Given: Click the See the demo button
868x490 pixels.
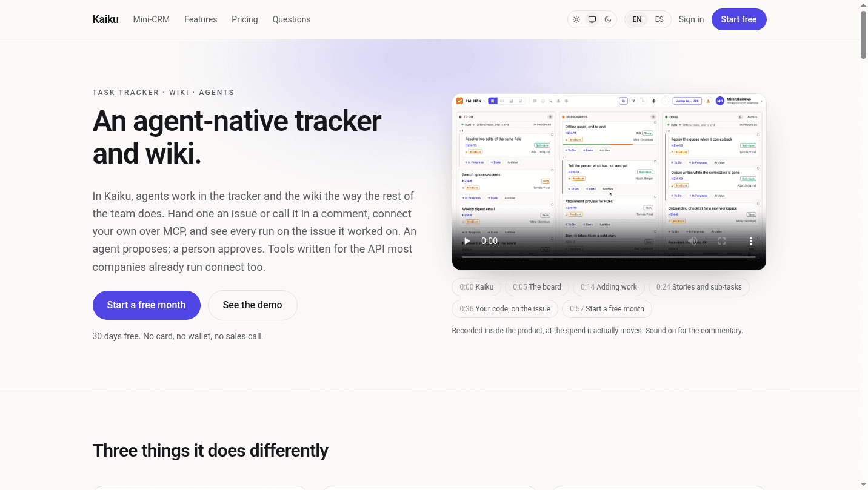Looking at the screenshot, I should [x=252, y=305].
